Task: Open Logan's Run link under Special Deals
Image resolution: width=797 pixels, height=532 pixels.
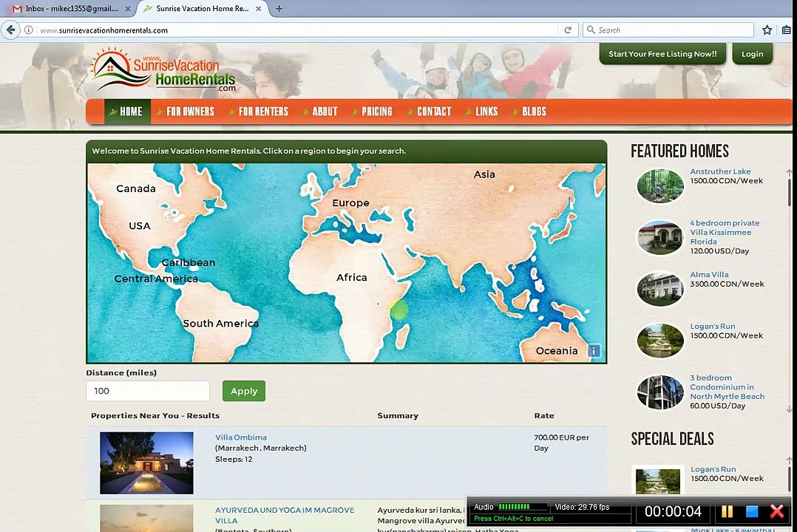Action: (x=713, y=469)
